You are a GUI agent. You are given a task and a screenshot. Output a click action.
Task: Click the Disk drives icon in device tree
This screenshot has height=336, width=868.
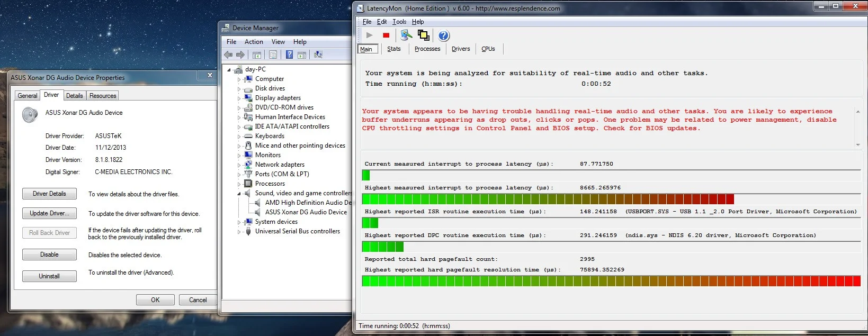pyautogui.click(x=248, y=88)
